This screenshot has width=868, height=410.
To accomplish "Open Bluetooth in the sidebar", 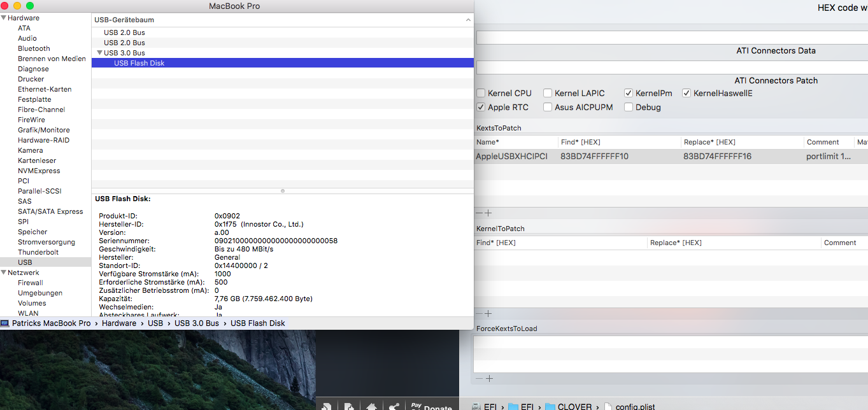I will (34, 48).
